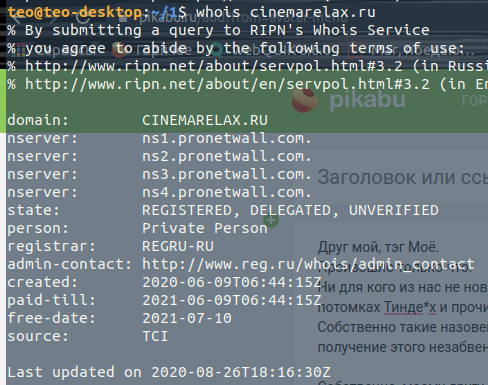
Task: Click the 'Друг мой, тэг Моё.' post text in browser
Action: tap(378, 247)
